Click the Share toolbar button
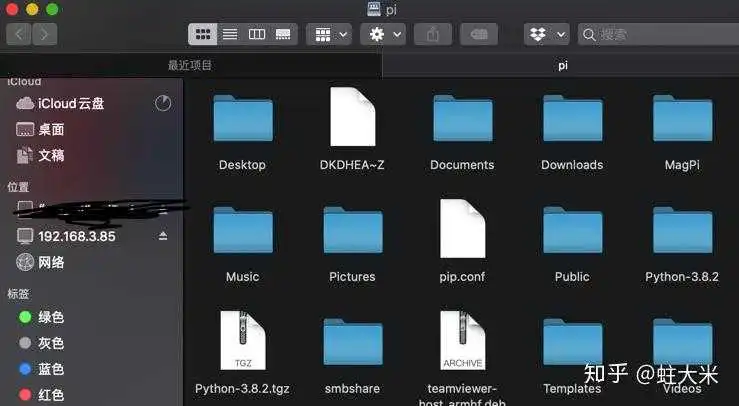Image resolution: width=739 pixels, height=406 pixels. 433,34
